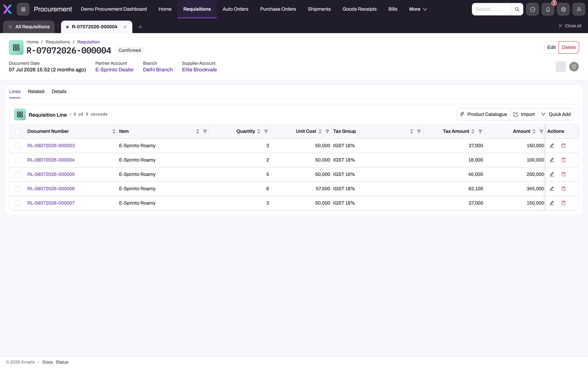
Task: Open Demo Procurement Dashboard
Action: pyautogui.click(x=114, y=9)
